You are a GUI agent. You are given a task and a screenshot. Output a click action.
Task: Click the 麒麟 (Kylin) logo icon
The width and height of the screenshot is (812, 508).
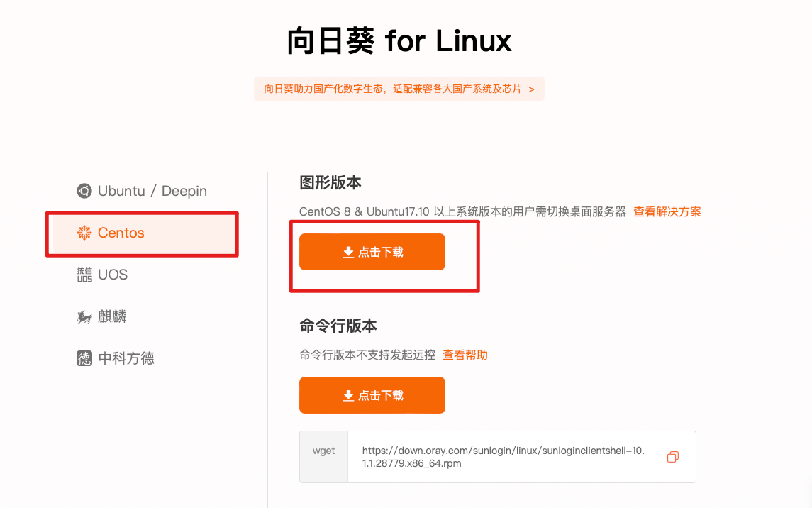[84, 316]
